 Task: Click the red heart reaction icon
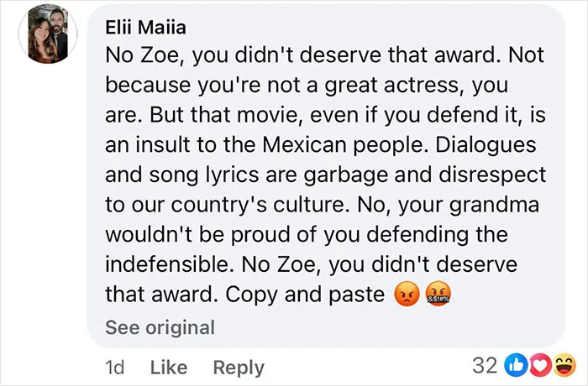pos(539,365)
